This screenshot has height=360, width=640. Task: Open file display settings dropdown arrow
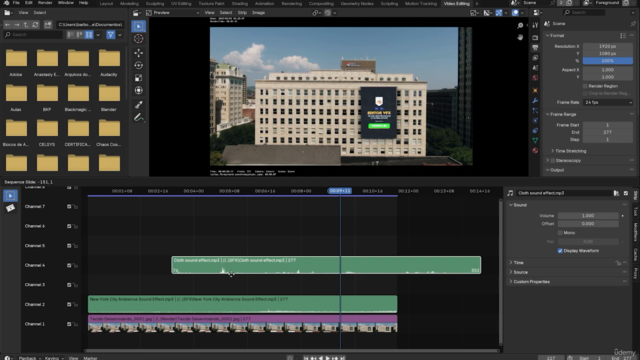(x=98, y=35)
